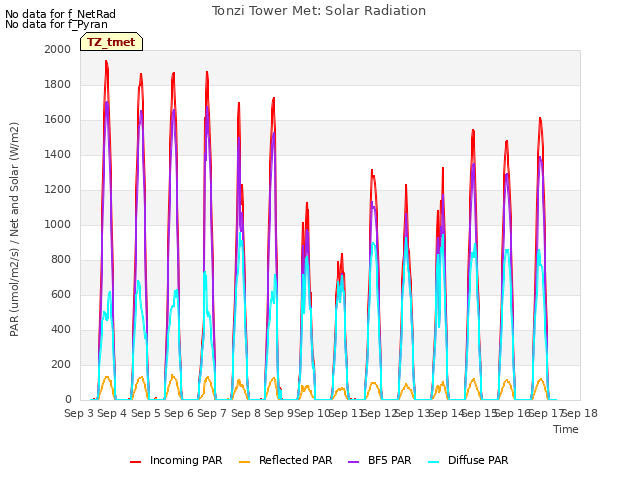Viewport: 640px width, 480px height.
Task: Click the Incoming PAR peak near 1950 on Sep 3
Action: (x=106, y=61)
